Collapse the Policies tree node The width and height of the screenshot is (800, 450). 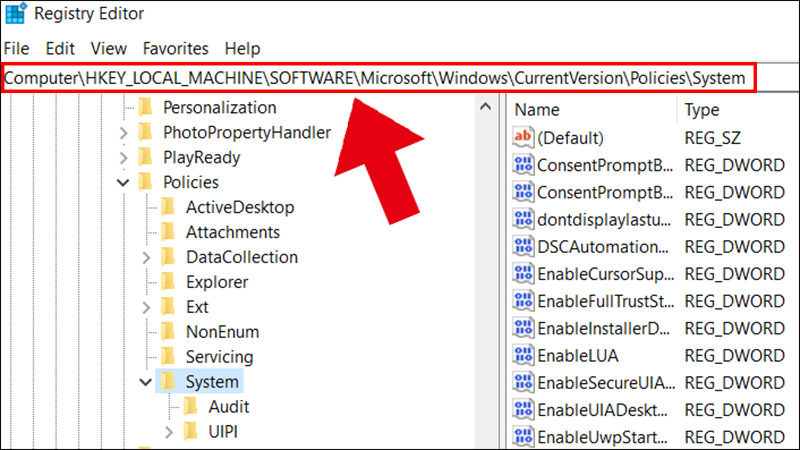coord(123,183)
